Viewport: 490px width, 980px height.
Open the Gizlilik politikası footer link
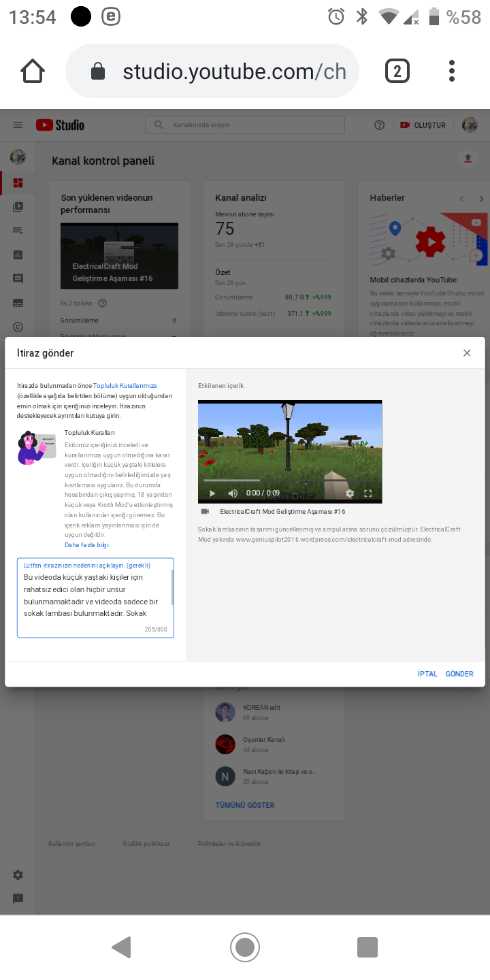coord(146,844)
